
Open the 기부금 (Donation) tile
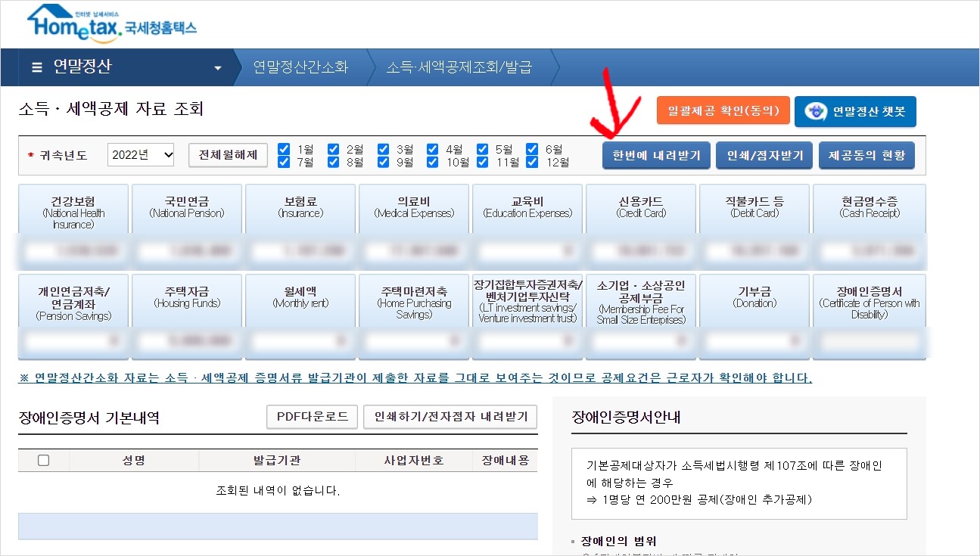click(754, 295)
